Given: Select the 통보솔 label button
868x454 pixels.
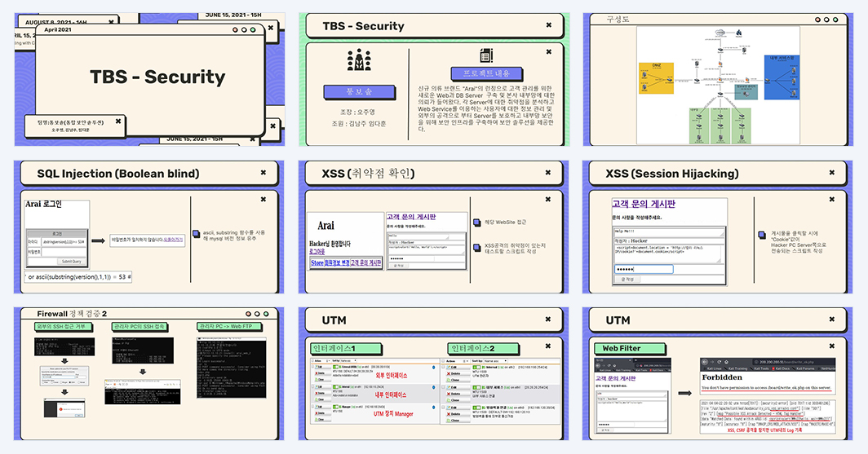Looking at the screenshot, I should tap(359, 92).
